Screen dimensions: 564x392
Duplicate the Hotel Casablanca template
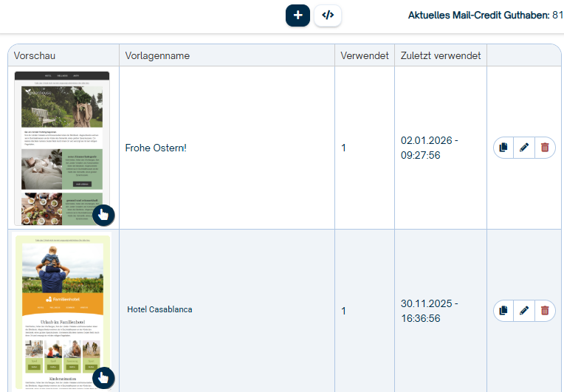[503, 311]
